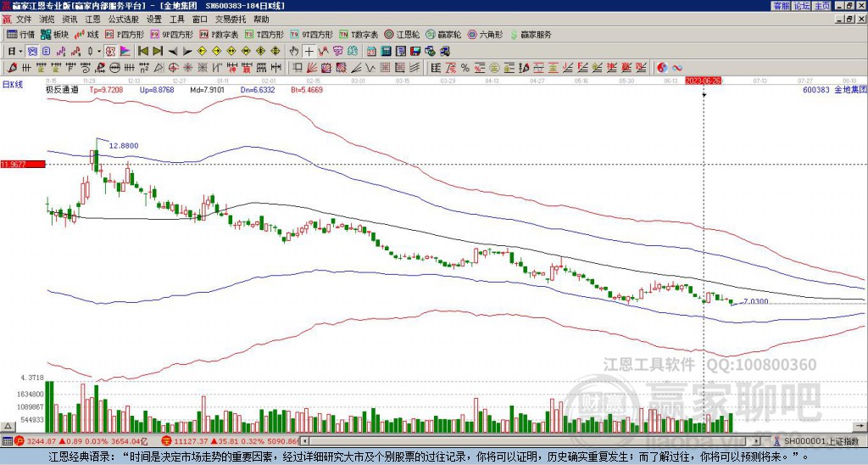Click the 3244.87 index value in status bar
868x465 pixels.
click(x=41, y=441)
